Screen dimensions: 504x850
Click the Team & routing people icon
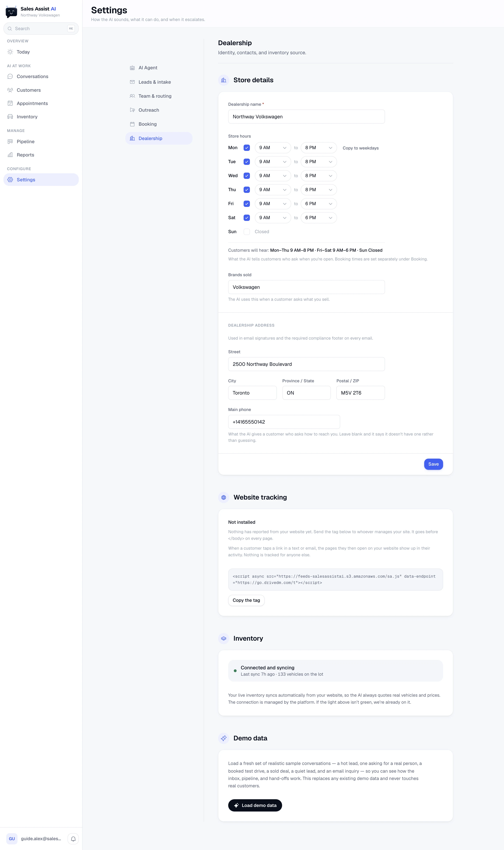(132, 96)
